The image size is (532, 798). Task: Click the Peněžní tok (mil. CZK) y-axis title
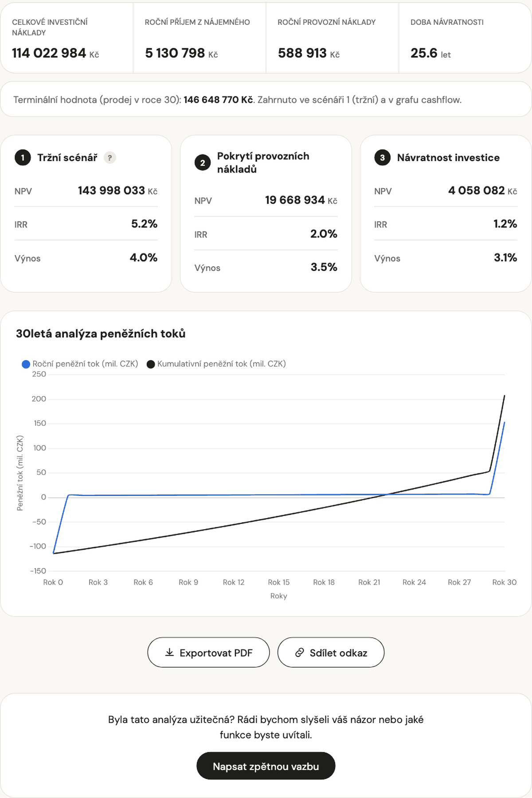20,473
